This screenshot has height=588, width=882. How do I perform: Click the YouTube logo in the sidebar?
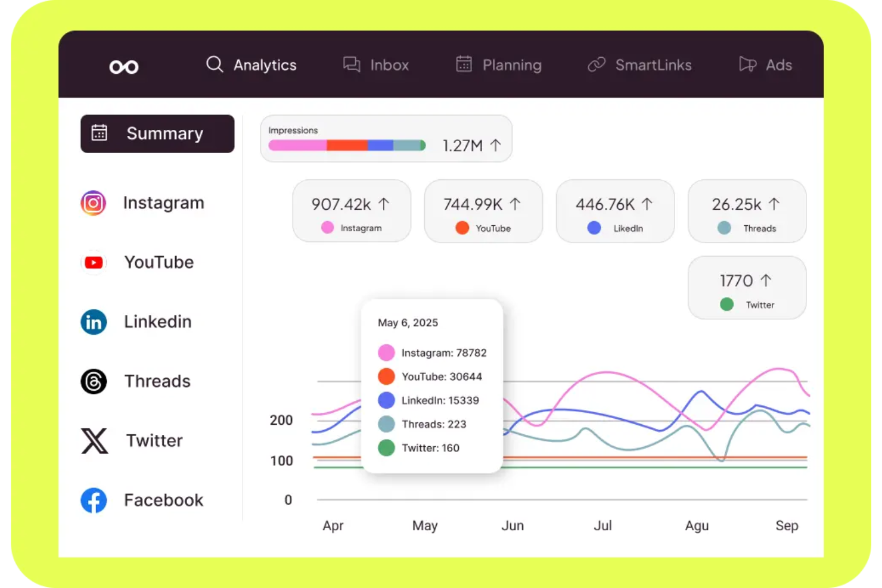tap(94, 263)
